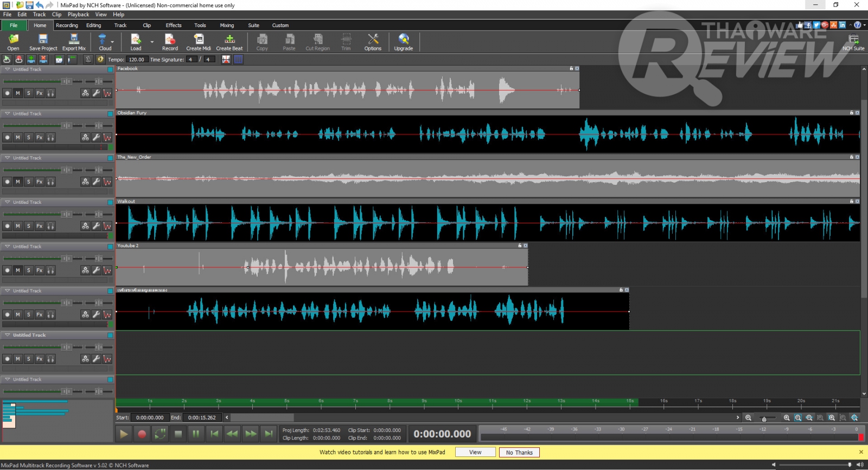Image resolution: width=868 pixels, height=470 pixels.
Task: Open the Playback menu
Action: tap(78, 15)
